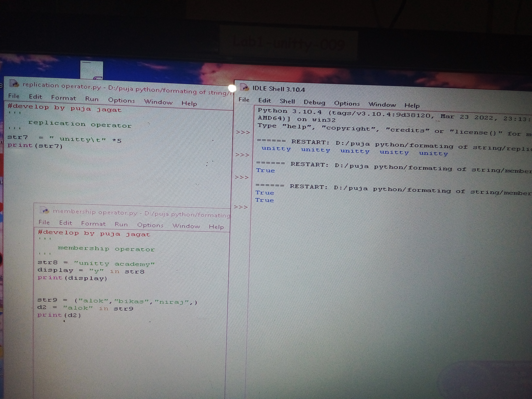Open Edit menu in IDLE Shell
The image size is (532, 399).
(x=264, y=101)
